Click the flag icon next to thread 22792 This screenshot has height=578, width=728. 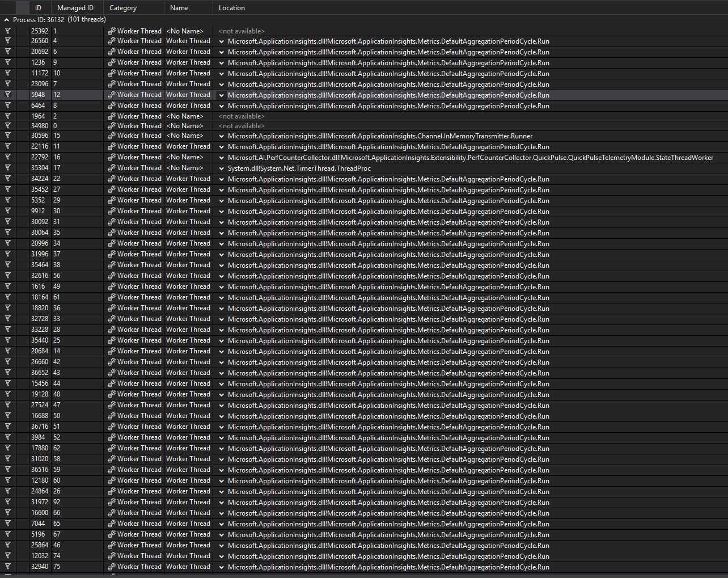coord(8,157)
